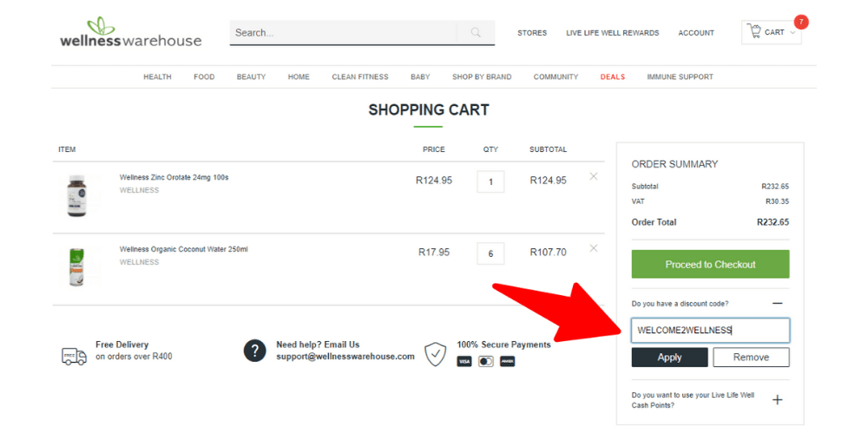Open the Account link
The image size is (868, 434).
click(x=696, y=33)
